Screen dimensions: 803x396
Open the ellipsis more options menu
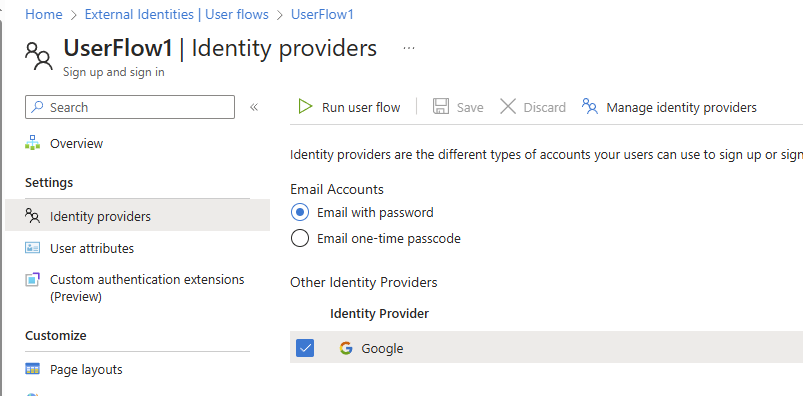click(409, 48)
